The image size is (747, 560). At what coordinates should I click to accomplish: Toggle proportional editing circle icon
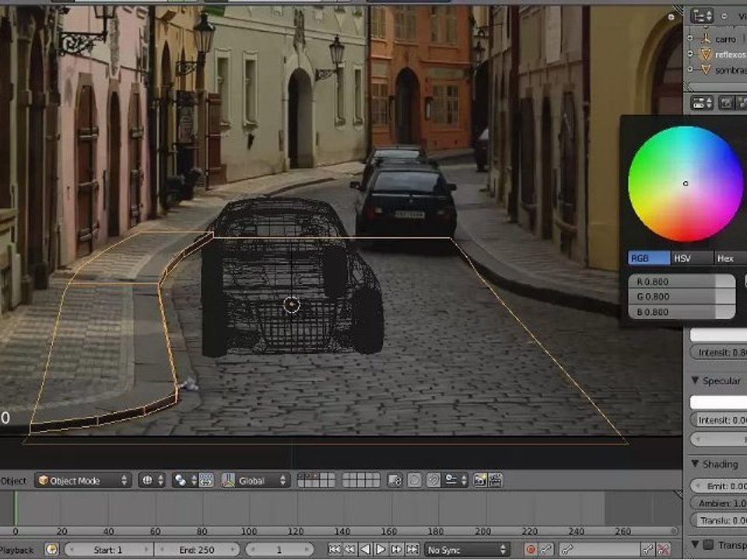coord(415,480)
